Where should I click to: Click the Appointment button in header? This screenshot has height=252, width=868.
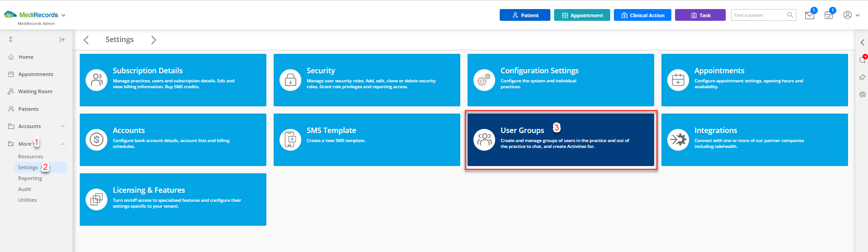[582, 15]
